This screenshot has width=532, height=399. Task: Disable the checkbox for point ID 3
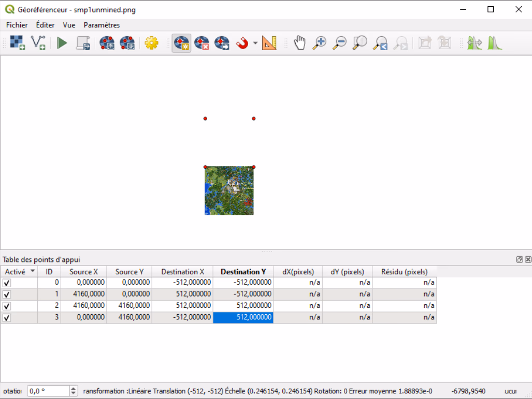pos(7,318)
